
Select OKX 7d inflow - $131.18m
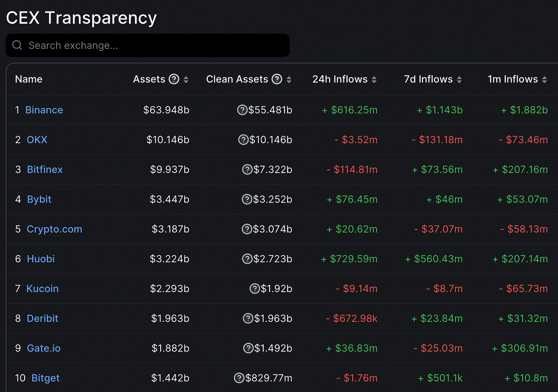click(x=437, y=140)
